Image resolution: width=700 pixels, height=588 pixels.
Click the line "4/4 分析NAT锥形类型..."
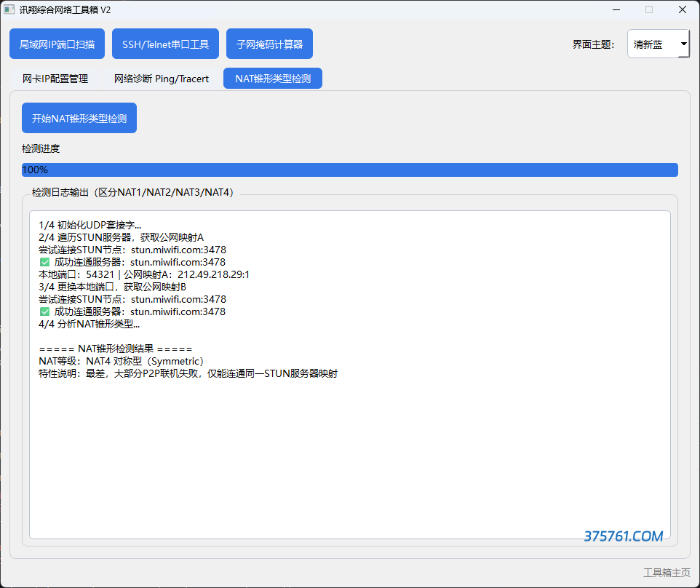point(90,324)
